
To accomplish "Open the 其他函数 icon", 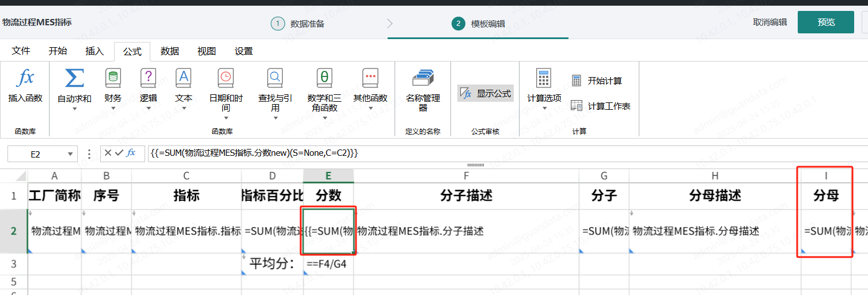I will (370, 78).
